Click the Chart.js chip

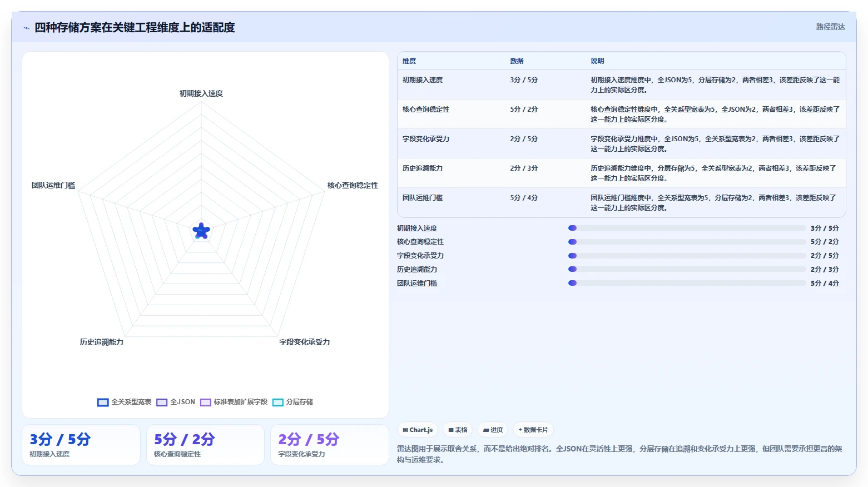coord(418,430)
